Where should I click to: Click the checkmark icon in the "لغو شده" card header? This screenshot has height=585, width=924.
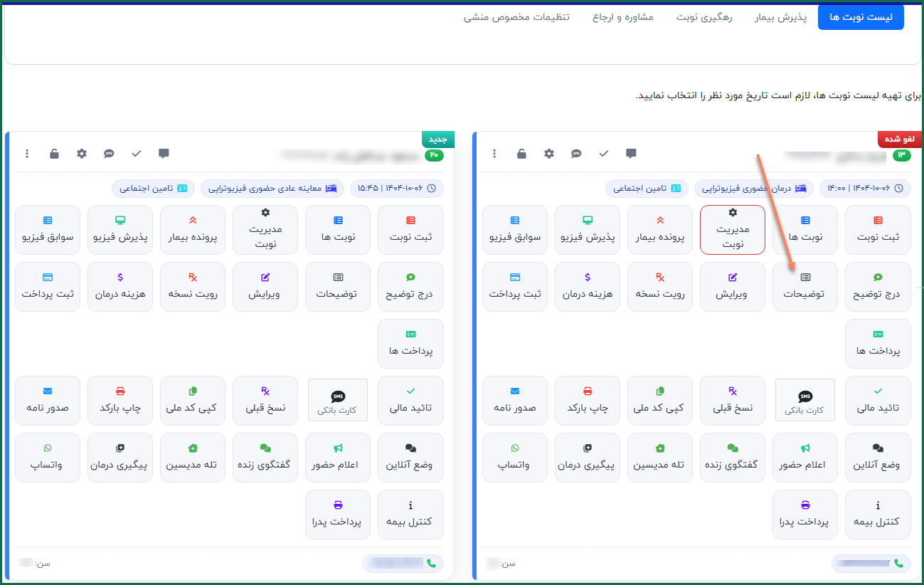pyautogui.click(x=604, y=154)
